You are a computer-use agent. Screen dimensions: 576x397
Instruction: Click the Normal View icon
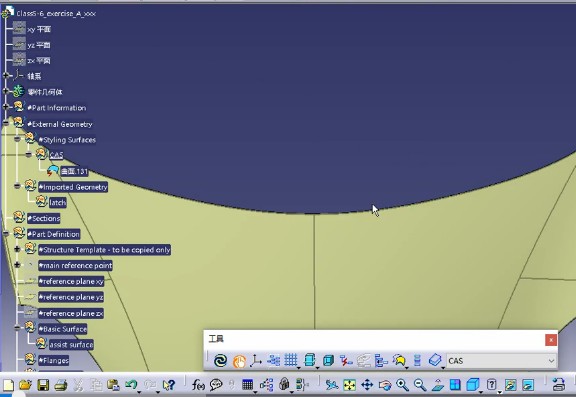(438, 385)
